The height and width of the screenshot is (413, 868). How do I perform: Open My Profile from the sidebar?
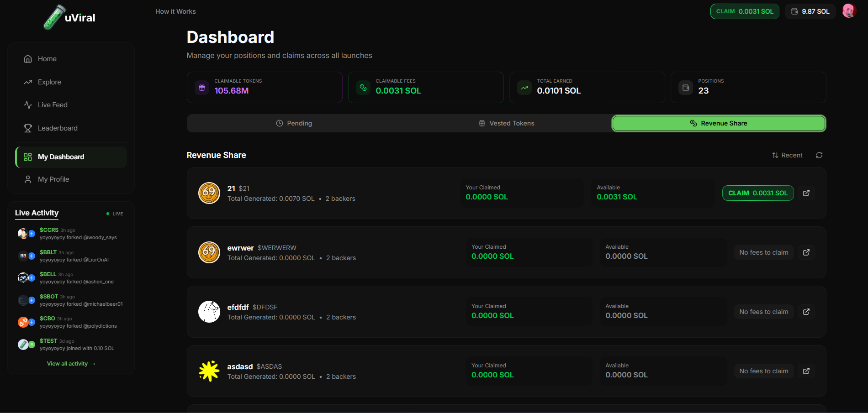click(53, 179)
